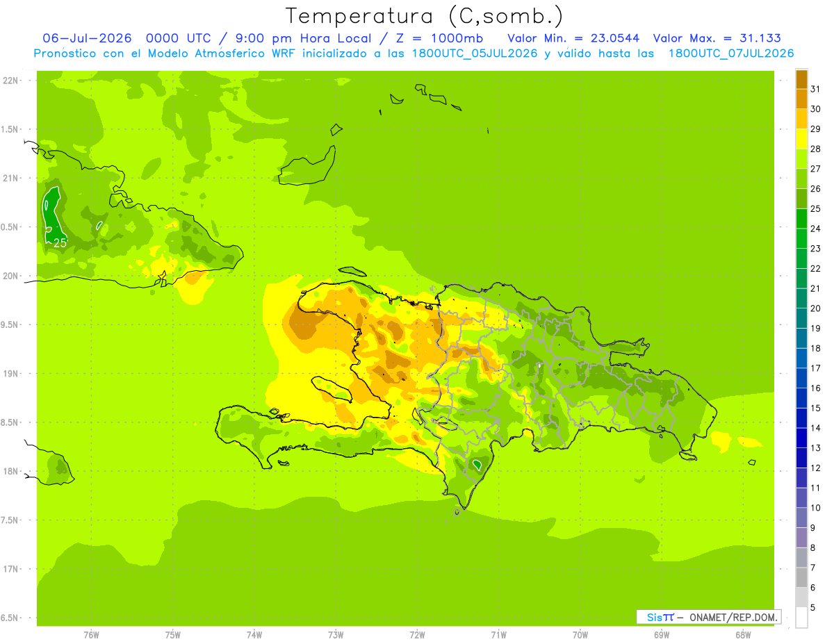Pick the amber swatch between 29 and 30

[x=801, y=119]
